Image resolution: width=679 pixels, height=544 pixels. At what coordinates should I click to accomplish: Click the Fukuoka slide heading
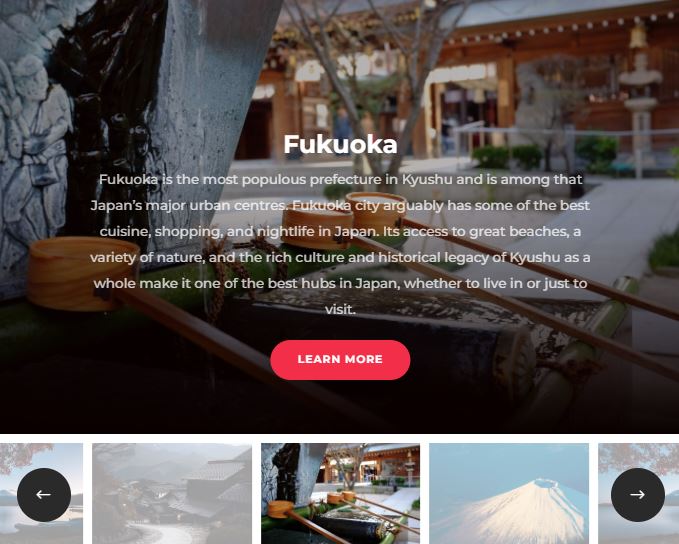[340, 144]
